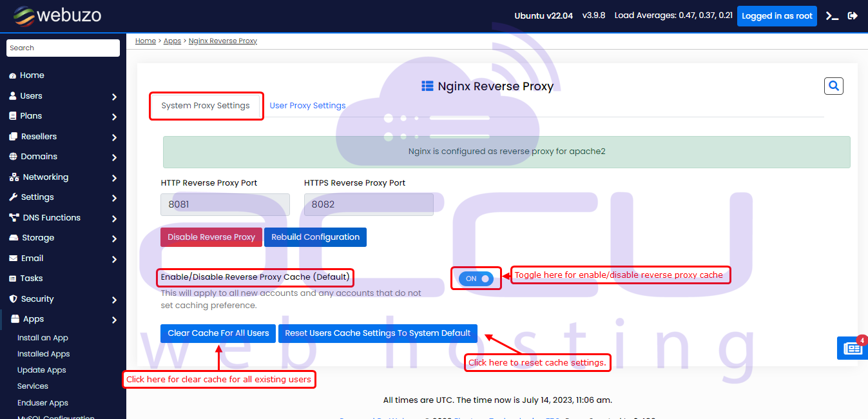The height and width of the screenshot is (419, 868).
Task: Click the Apps icon in sidebar
Action: (x=15, y=318)
